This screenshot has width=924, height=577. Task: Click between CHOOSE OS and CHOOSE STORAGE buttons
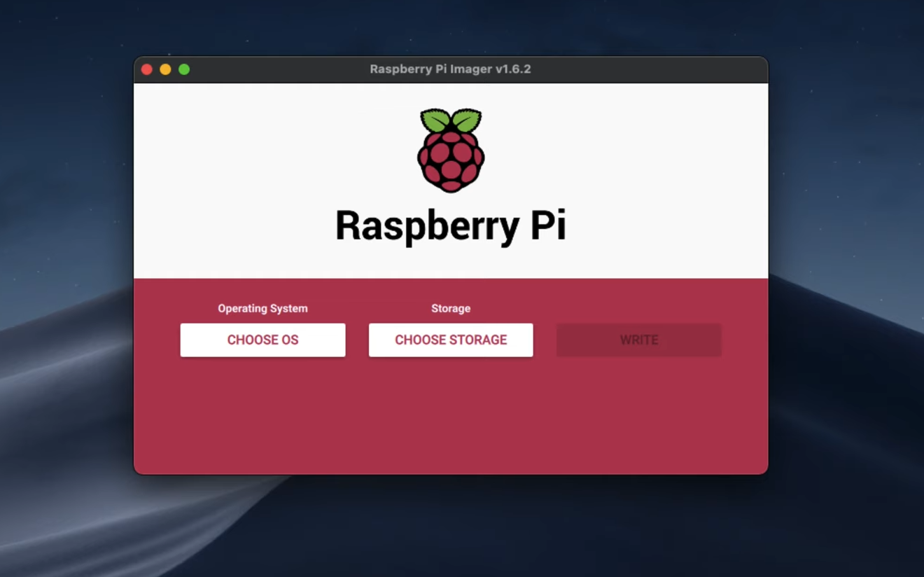pos(357,340)
